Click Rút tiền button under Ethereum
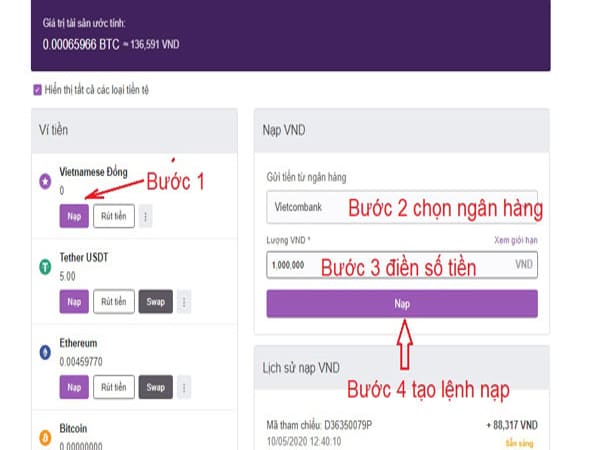Image resolution: width=600 pixels, height=450 pixels. click(x=114, y=387)
